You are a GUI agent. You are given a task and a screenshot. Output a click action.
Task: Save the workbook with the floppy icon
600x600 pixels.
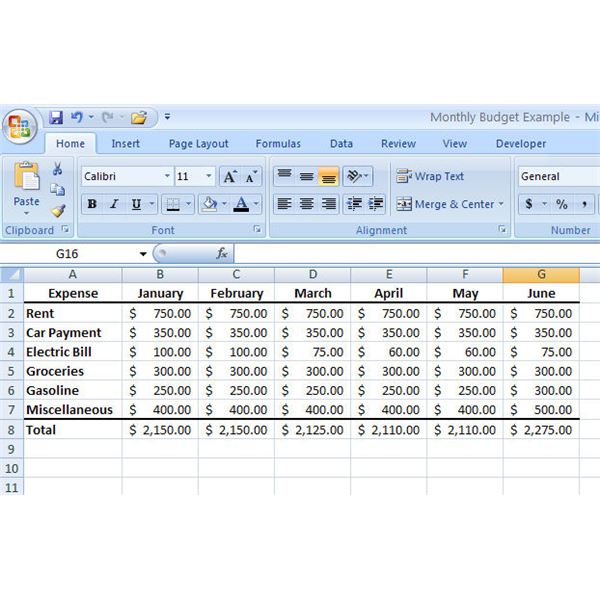pyautogui.click(x=56, y=117)
